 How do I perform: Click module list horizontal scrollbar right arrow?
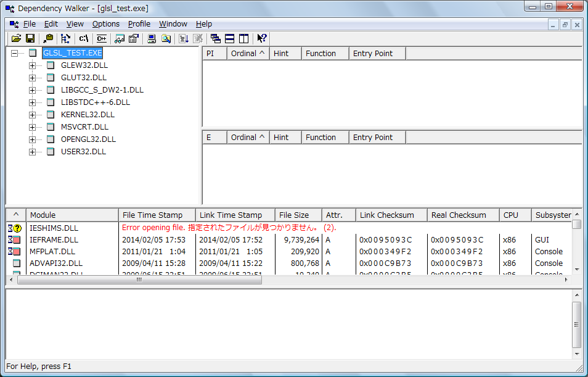pyautogui.click(x=566, y=280)
